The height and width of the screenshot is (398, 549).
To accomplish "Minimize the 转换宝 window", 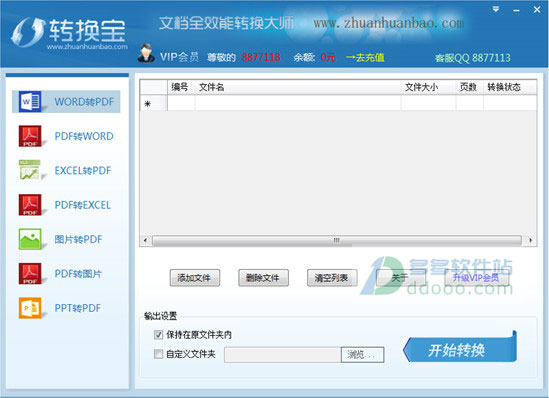I will [516, 10].
